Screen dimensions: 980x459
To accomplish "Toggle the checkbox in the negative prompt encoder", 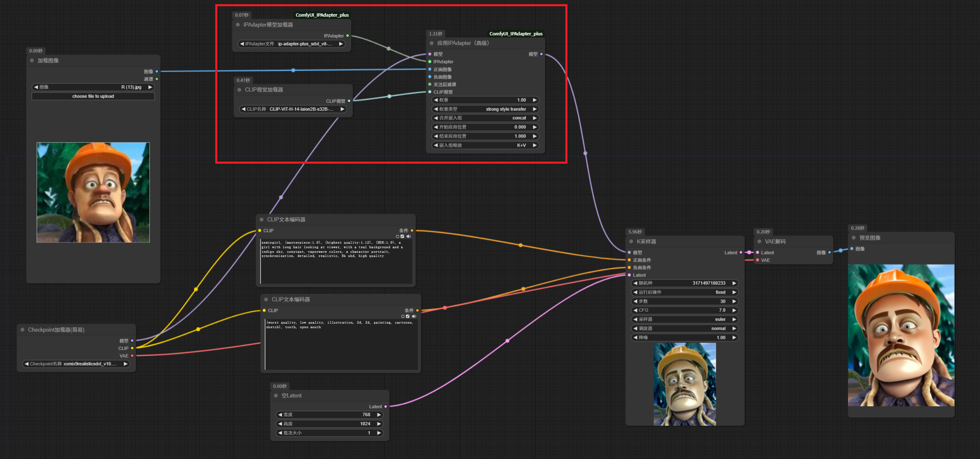I will coord(408,316).
